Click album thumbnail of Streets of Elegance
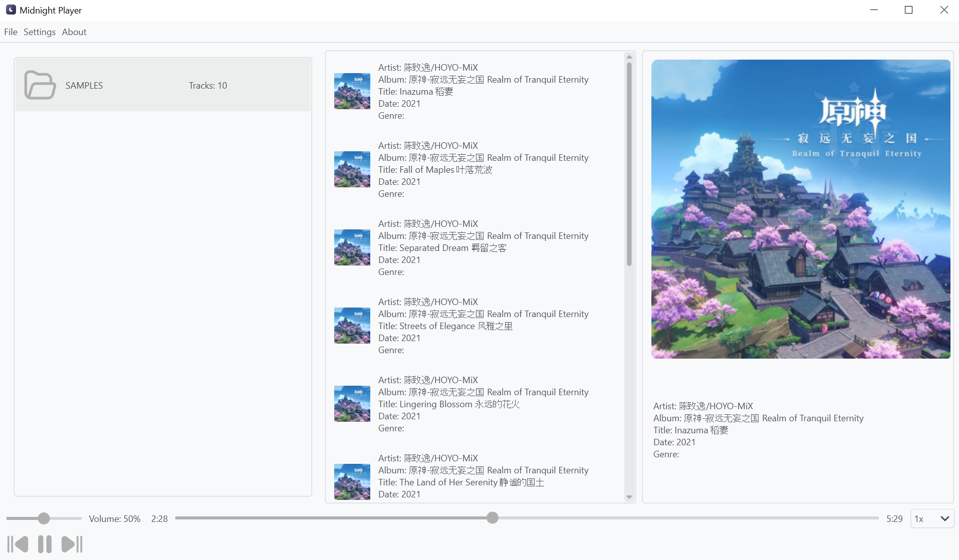Viewport: 959px width, 560px height. pyautogui.click(x=352, y=326)
